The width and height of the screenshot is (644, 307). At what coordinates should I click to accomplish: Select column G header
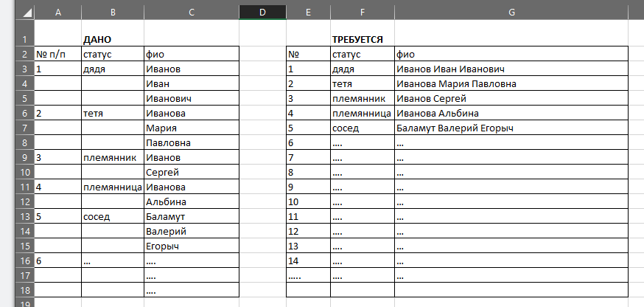[511, 13]
